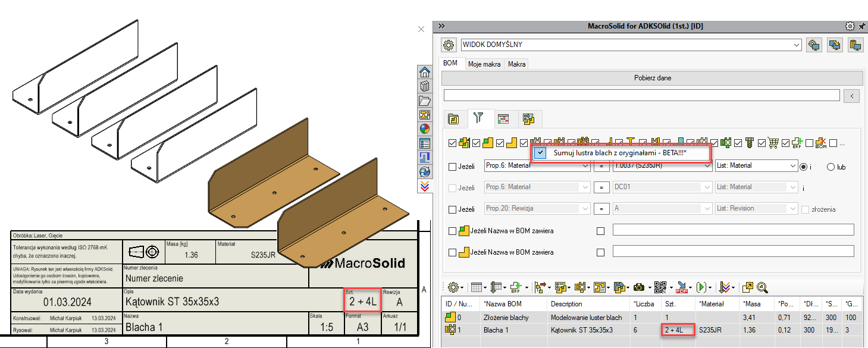Click the table columns icon in BOM toolbar
Screen dimensions: 868x348
coord(478,287)
